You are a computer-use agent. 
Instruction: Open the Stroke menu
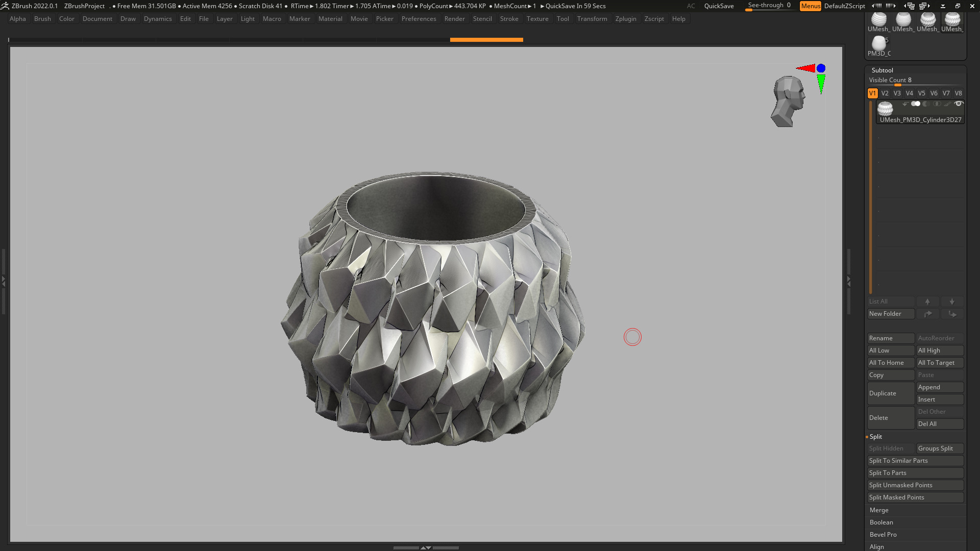[509, 19]
